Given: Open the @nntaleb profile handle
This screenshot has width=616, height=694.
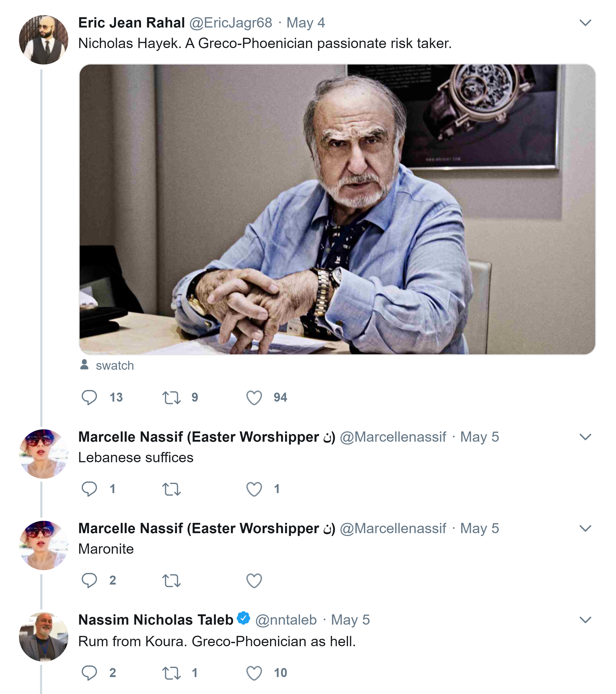Looking at the screenshot, I should (286, 620).
